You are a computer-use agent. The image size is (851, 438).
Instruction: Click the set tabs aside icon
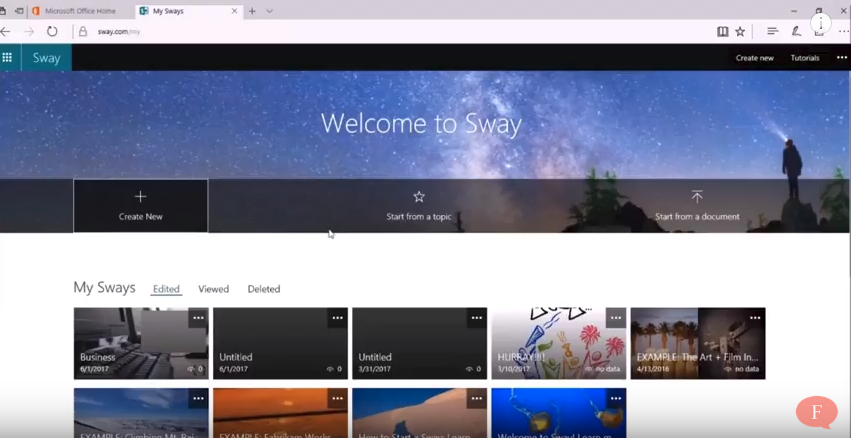[x=19, y=11]
